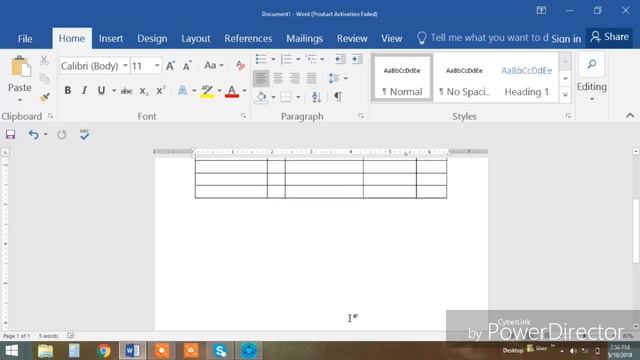Switch to Layout tab
Screen dimensions: 640x360
(196, 39)
